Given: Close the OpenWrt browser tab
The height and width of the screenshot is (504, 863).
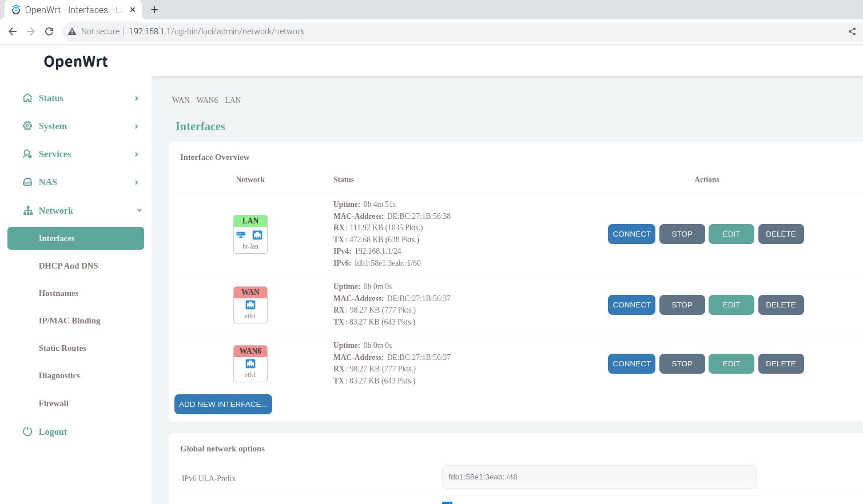Looking at the screenshot, I should pyautogui.click(x=133, y=10).
